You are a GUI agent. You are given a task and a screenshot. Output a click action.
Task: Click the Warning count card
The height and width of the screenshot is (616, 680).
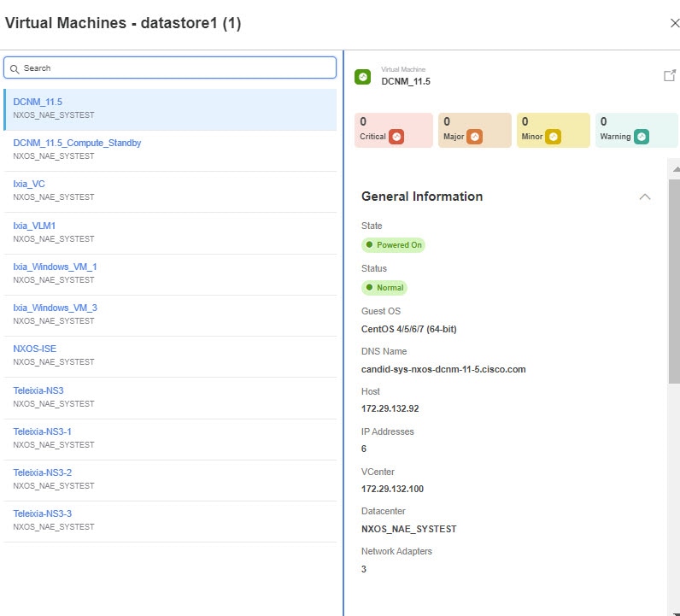636,130
